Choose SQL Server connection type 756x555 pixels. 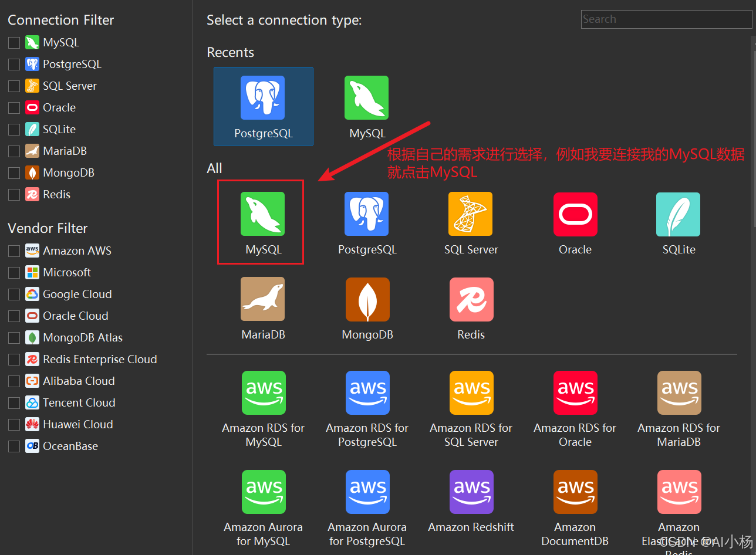tap(471, 223)
